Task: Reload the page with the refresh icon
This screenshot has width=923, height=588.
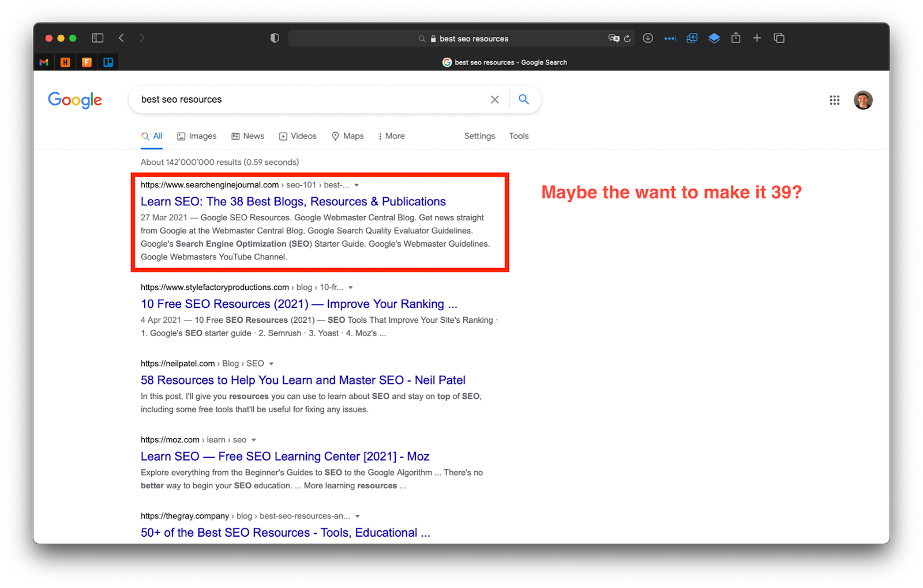Action: (628, 39)
